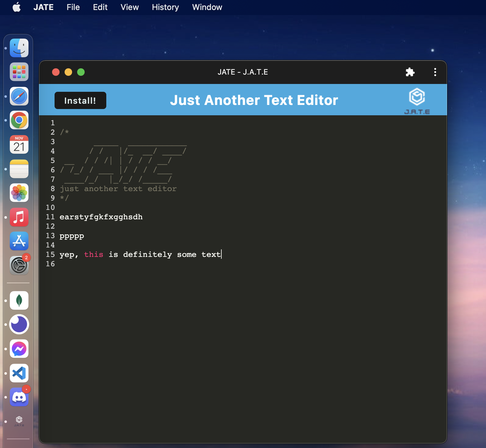Screen dimensions: 486x448
Task: Open MongoDB from the dock
Action: pyautogui.click(x=19, y=300)
